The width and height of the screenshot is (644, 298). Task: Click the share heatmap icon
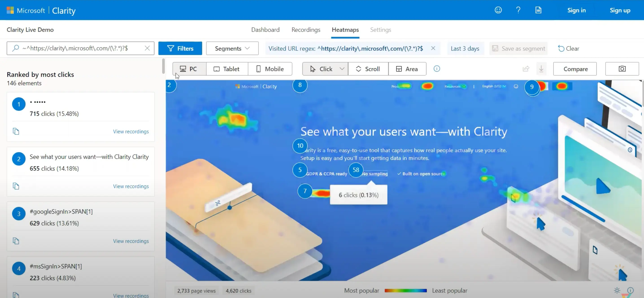[x=526, y=69]
